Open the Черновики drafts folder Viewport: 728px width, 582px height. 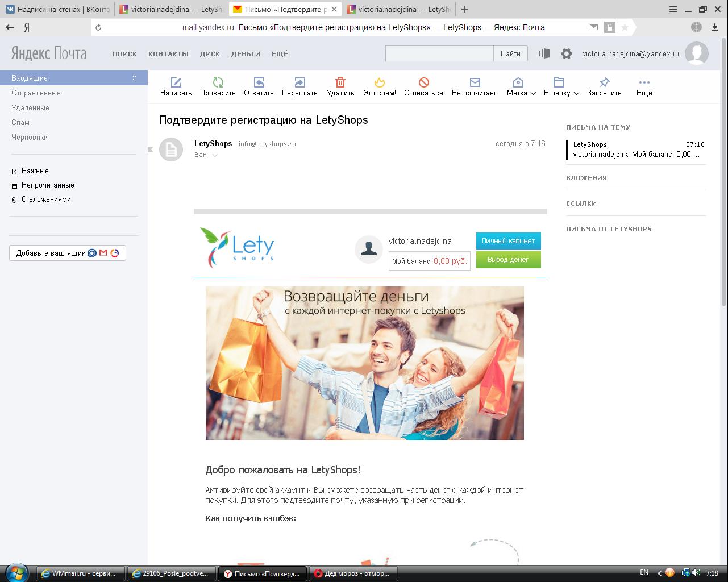click(x=30, y=137)
